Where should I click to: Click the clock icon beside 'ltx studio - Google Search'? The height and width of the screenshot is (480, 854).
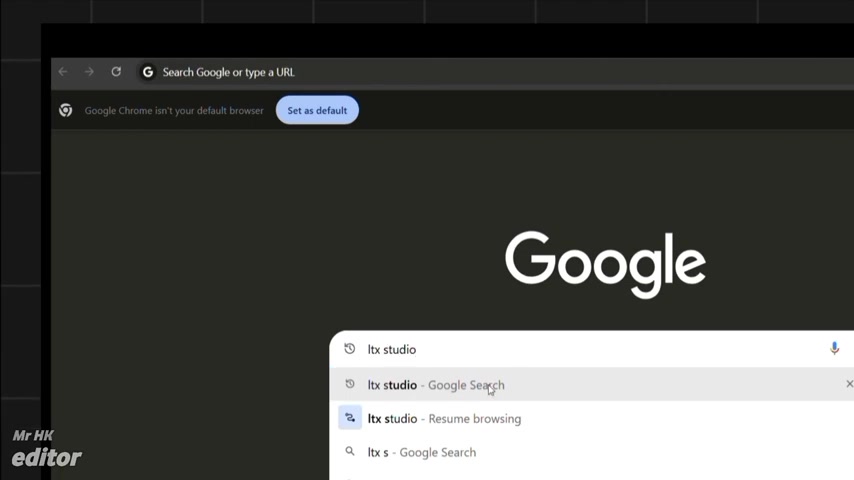pos(350,384)
